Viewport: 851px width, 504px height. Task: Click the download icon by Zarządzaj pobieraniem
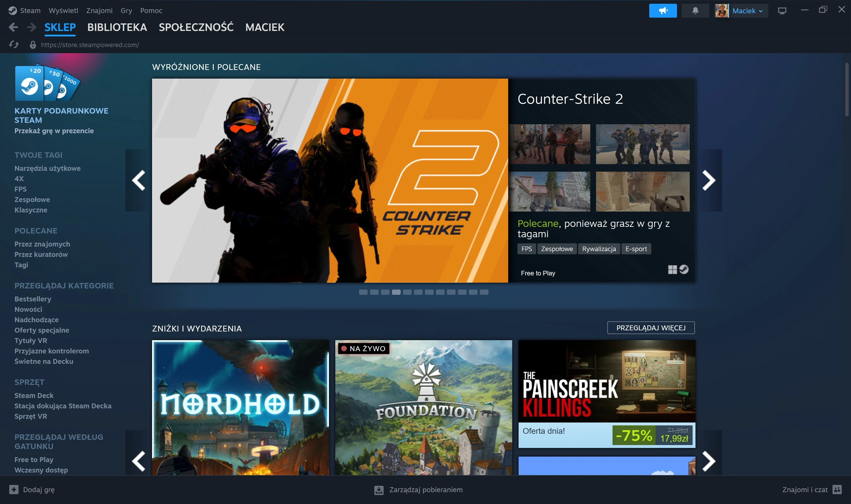[379, 490]
